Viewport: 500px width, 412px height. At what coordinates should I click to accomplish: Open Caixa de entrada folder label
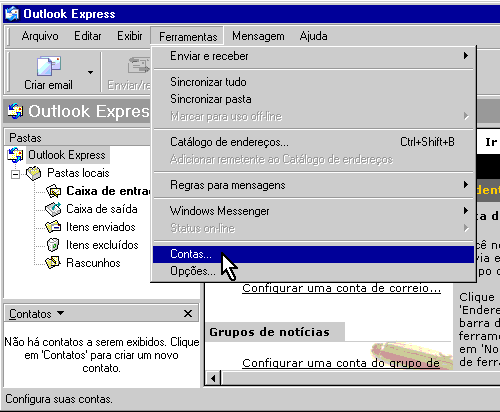[x=108, y=191]
